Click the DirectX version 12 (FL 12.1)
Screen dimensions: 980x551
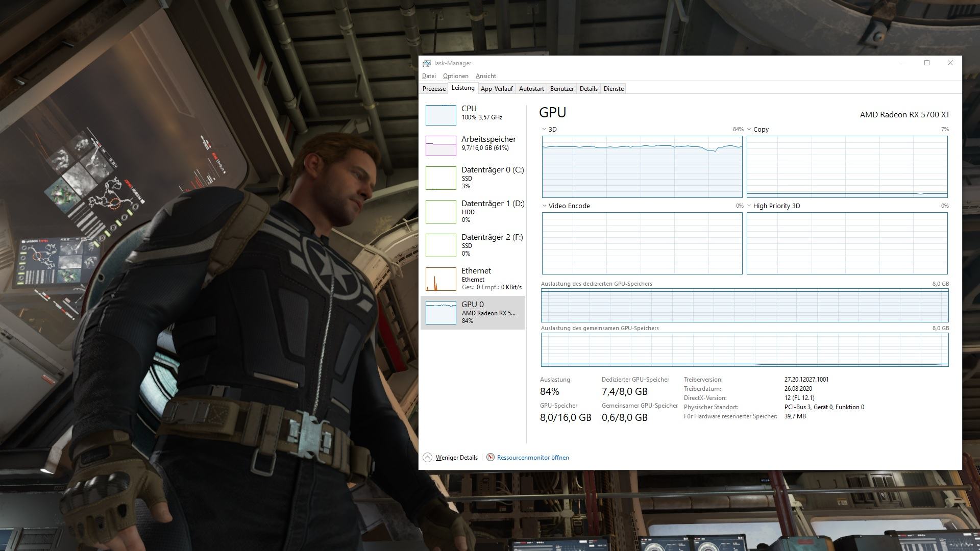799,398
